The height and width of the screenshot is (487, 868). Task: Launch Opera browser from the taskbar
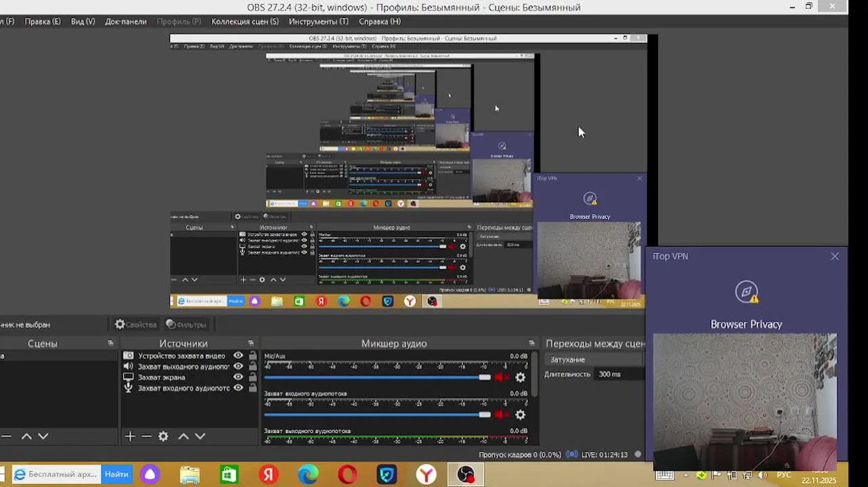pyautogui.click(x=347, y=475)
